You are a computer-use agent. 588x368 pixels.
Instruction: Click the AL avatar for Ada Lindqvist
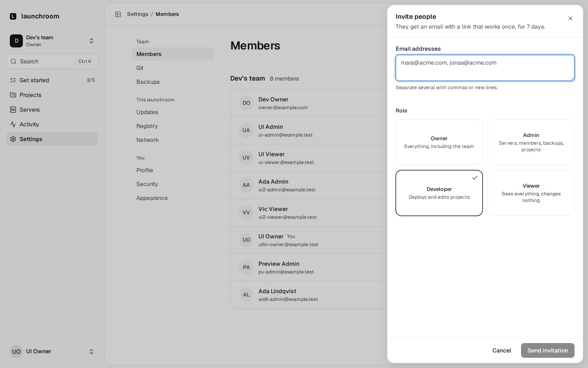coord(246,295)
